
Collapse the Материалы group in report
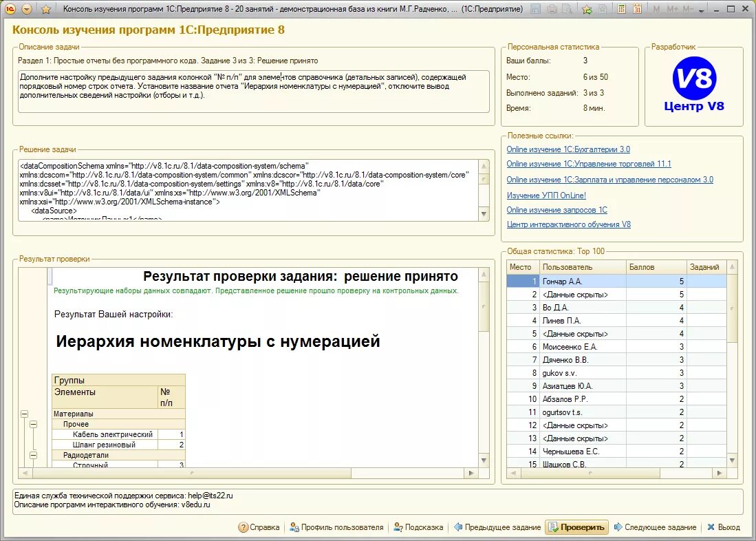pos(25,414)
